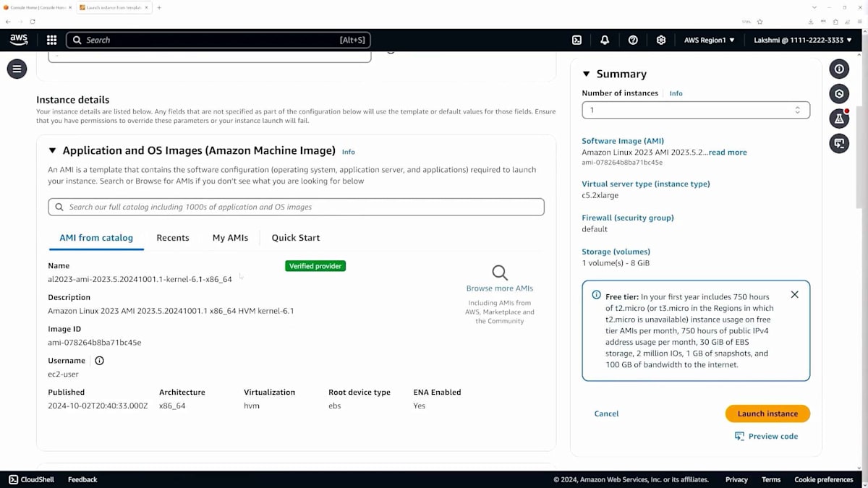This screenshot has width=868, height=488.
Task: Select the ec2-user username value
Action: tap(63, 374)
